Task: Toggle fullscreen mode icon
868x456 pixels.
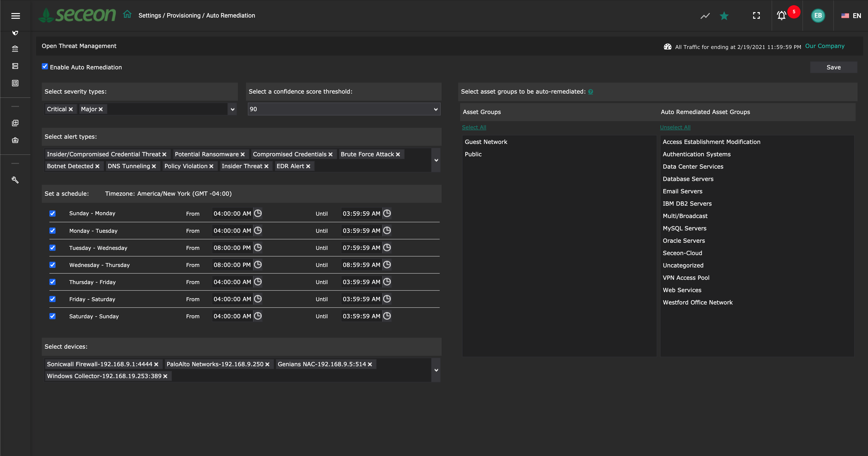Action: (x=756, y=15)
